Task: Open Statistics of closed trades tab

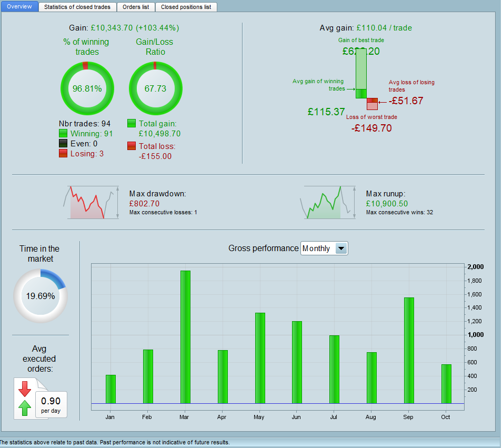Action: [77, 7]
